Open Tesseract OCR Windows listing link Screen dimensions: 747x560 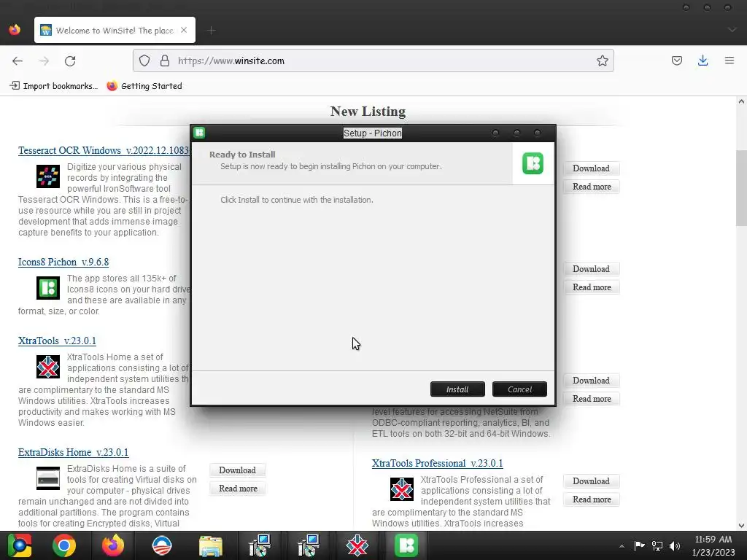click(104, 150)
